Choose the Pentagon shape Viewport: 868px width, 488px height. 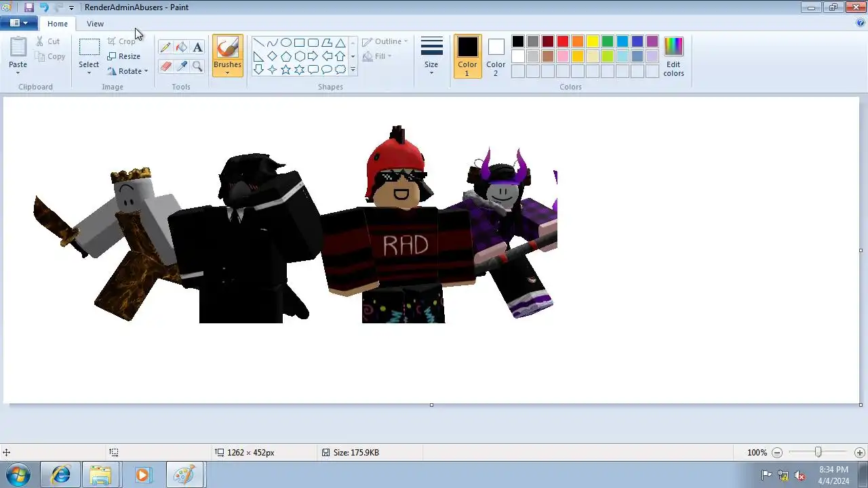coord(285,56)
